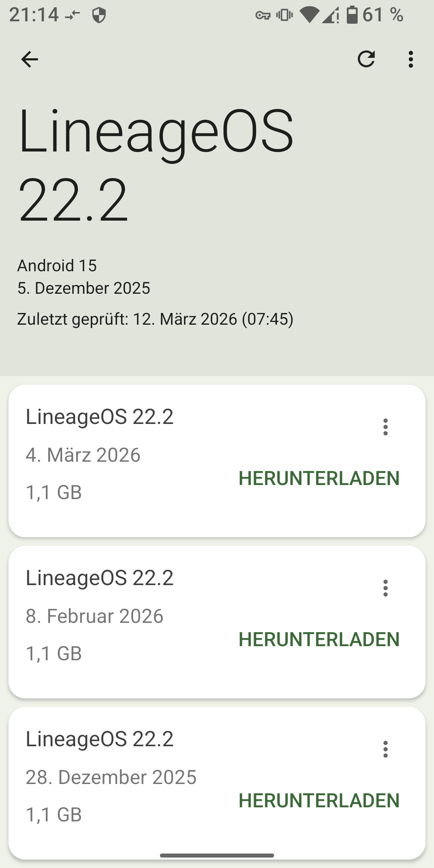The width and height of the screenshot is (434, 868).
Task: Download the 28. Dezember 2025 update
Action: click(x=319, y=800)
